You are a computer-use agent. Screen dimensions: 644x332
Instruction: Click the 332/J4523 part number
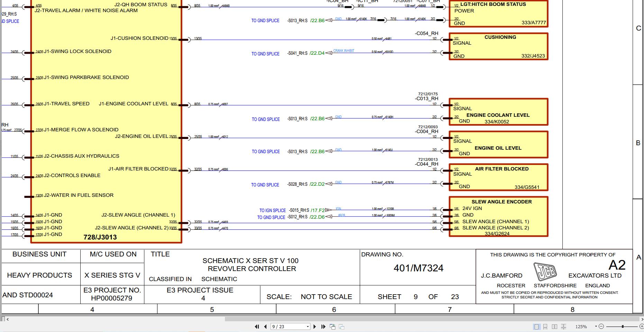pyautogui.click(x=533, y=56)
